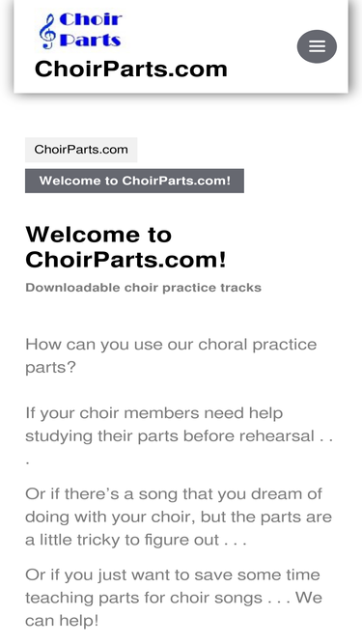Open the bold ChoirParts.com site title link
362x644 pixels.
(131, 69)
